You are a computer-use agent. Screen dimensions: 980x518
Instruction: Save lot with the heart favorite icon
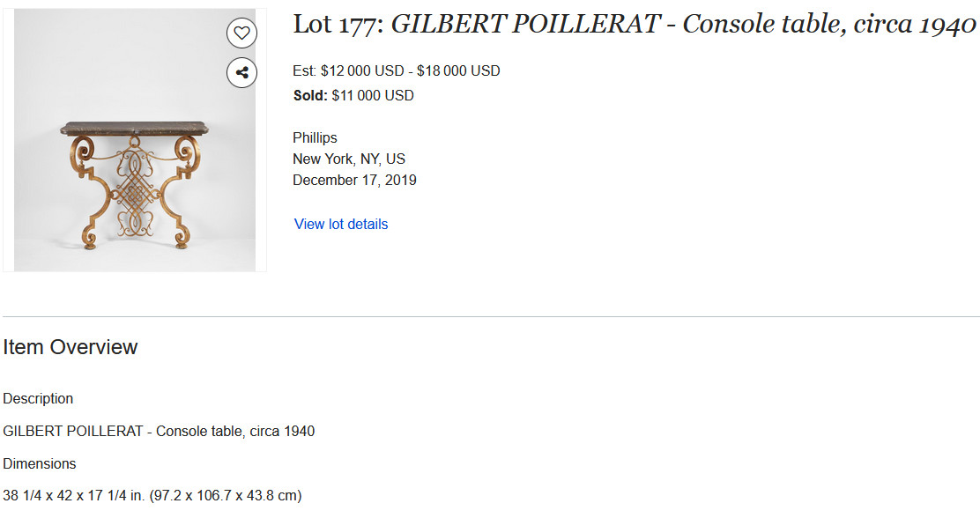(241, 33)
